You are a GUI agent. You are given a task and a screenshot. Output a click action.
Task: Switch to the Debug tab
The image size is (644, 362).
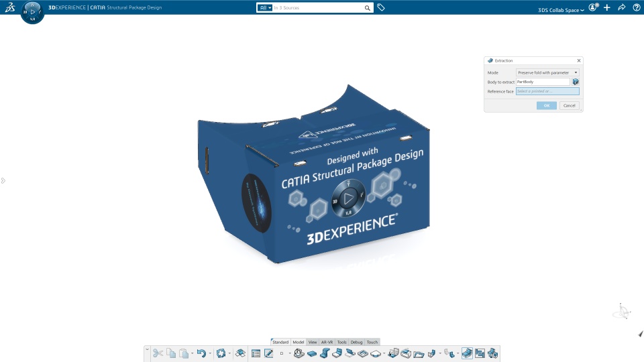click(x=356, y=342)
